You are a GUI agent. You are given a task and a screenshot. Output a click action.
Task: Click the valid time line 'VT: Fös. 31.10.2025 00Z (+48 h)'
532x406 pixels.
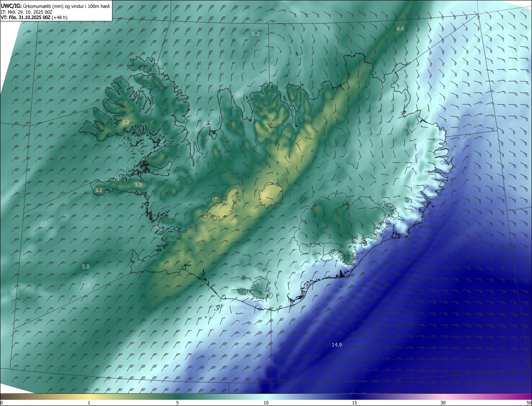(x=34, y=17)
